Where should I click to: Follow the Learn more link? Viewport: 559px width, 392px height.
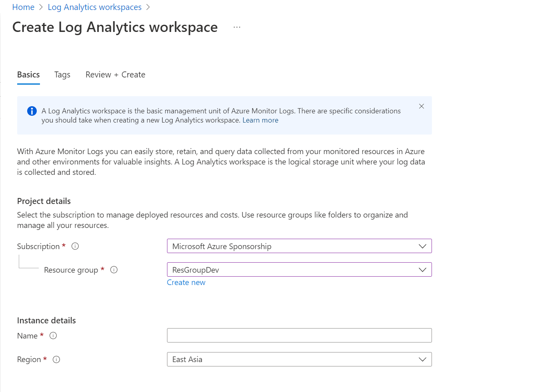[x=261, y=120]
